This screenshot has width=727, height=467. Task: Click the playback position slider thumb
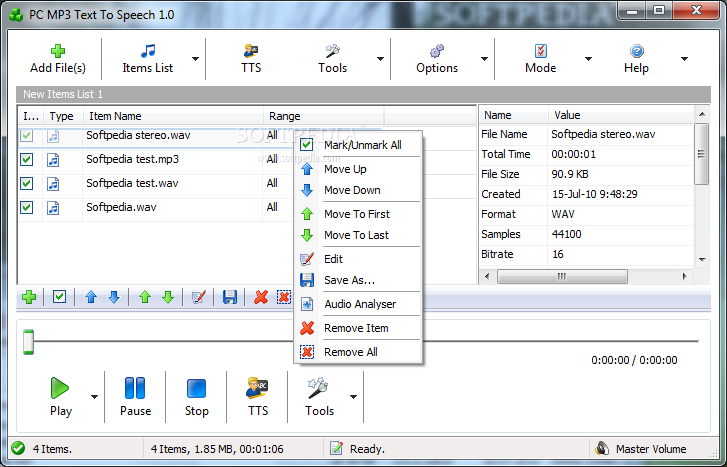(29, 342)
